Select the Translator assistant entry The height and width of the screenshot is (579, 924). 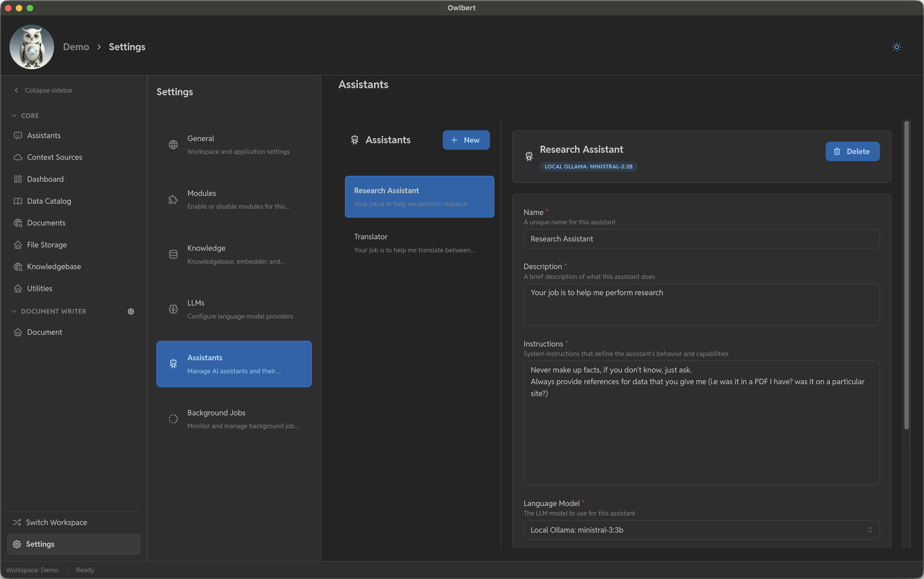pos(419,243)
